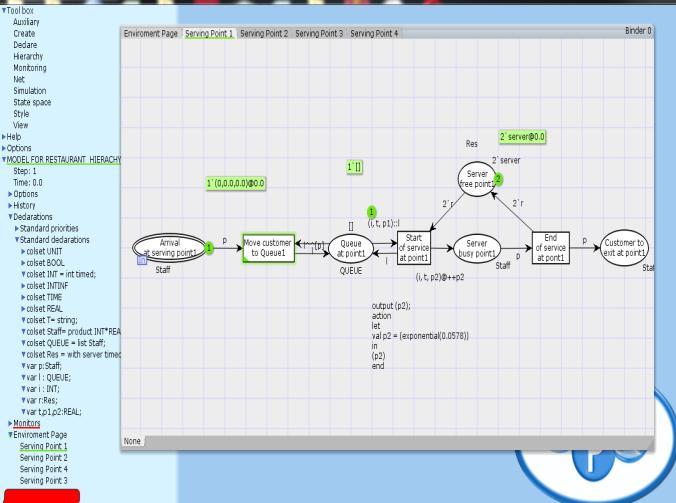
Task: Click End of service at point1 transition
Action: tap(551, 248)
